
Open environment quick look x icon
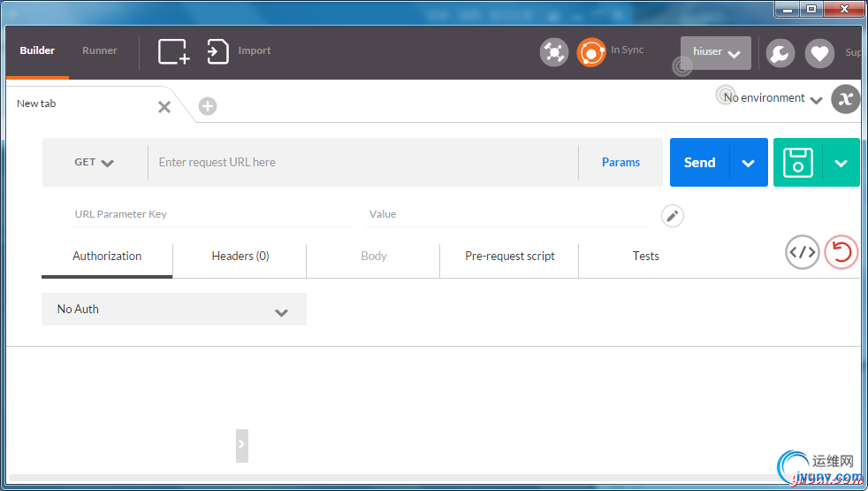coord(845,99)
